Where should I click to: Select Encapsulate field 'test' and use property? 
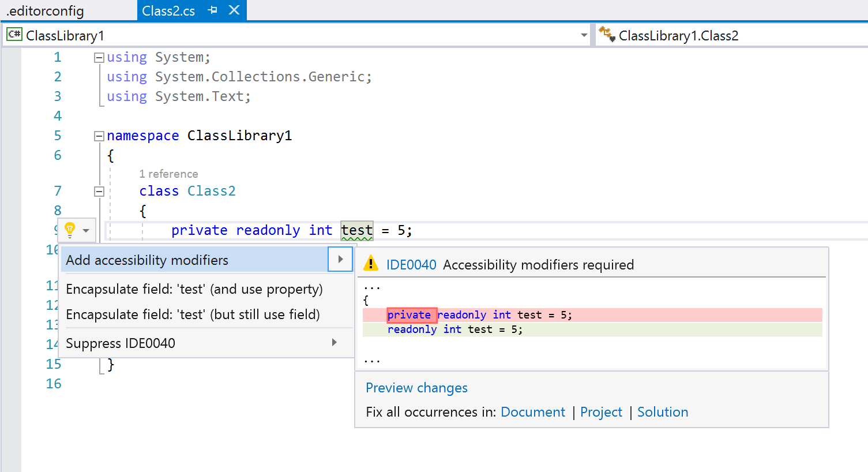pos(194,289)
